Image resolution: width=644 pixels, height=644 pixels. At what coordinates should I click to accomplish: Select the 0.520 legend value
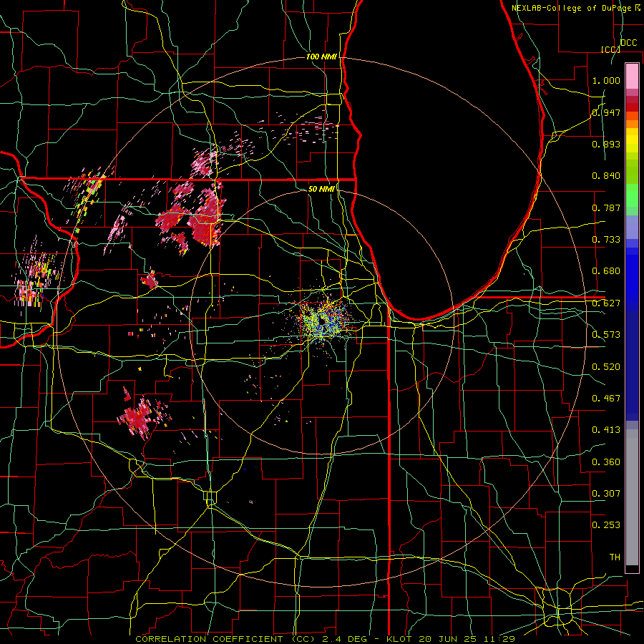pos(606,367)
